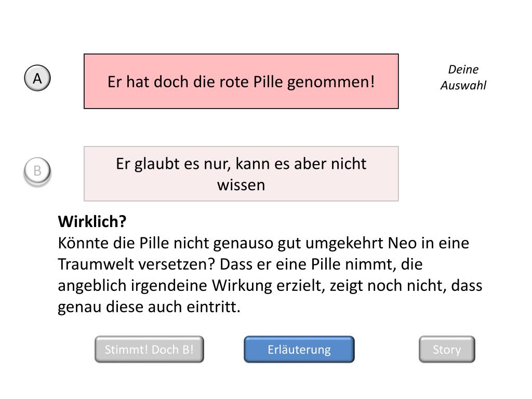
Task: Select the round A option button
Action: point(37,79)
